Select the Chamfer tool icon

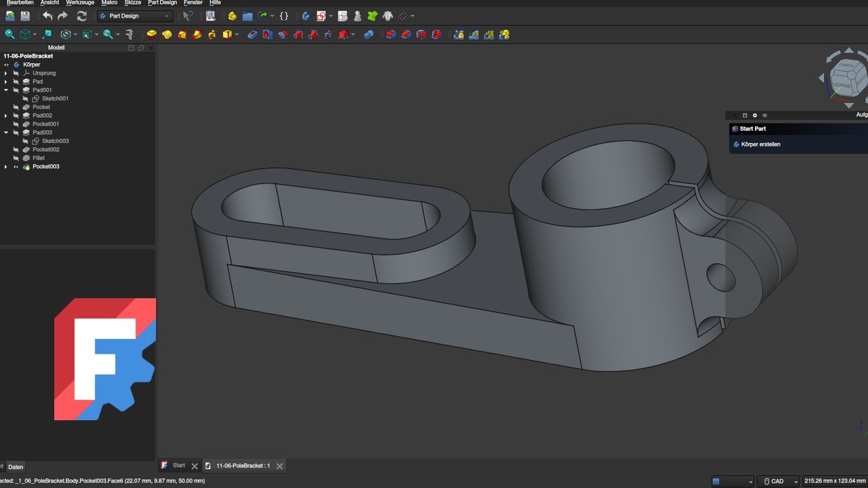click(406, 34)
